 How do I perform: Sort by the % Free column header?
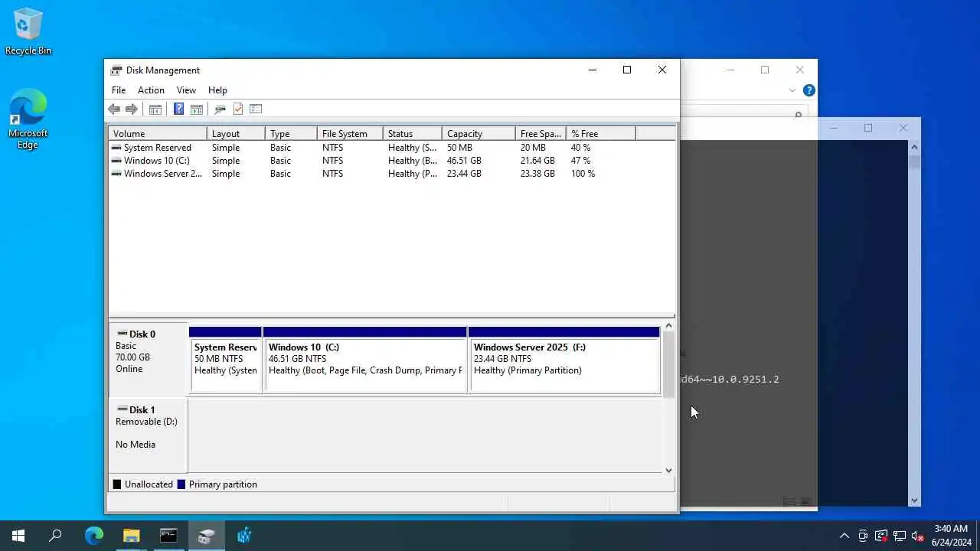pos(601,134)
